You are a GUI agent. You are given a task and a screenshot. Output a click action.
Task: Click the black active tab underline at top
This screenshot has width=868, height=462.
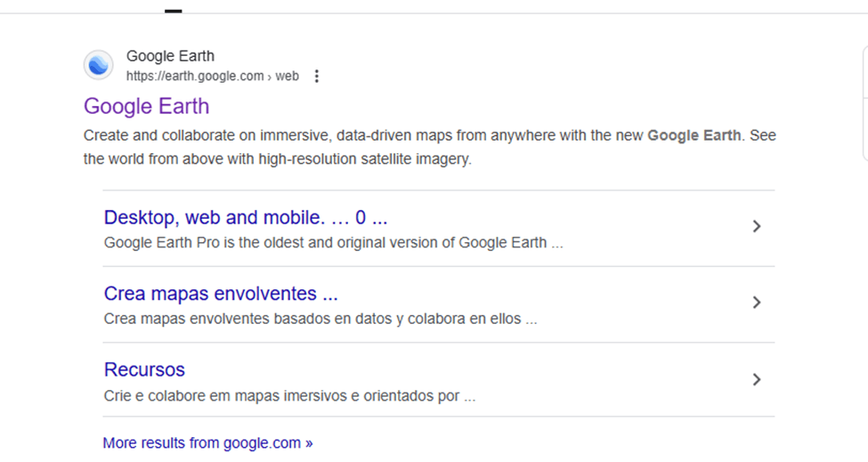pos(174,11)
